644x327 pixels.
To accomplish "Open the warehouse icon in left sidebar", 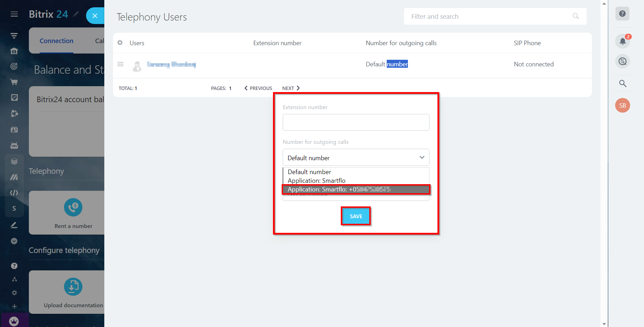I will tap(14, 51).
